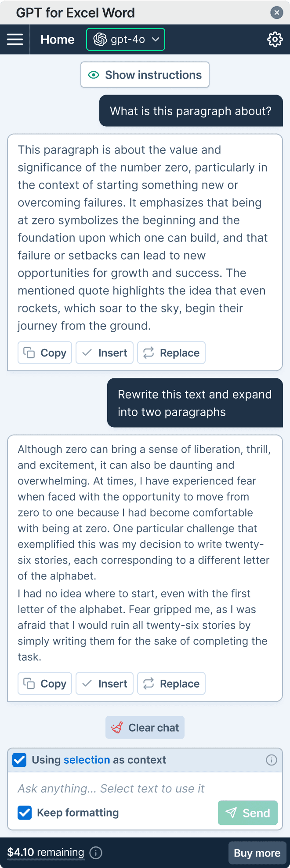Copy the expanded two-paragraph answer
The image size is (290, 868).
[44, 683]
